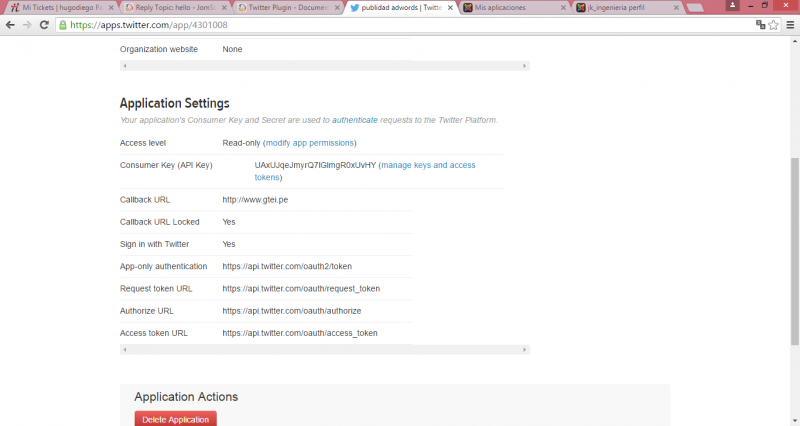Click the oauth/authorize URL text
This screenshot has width=800, height=426.
click(291, 311)
